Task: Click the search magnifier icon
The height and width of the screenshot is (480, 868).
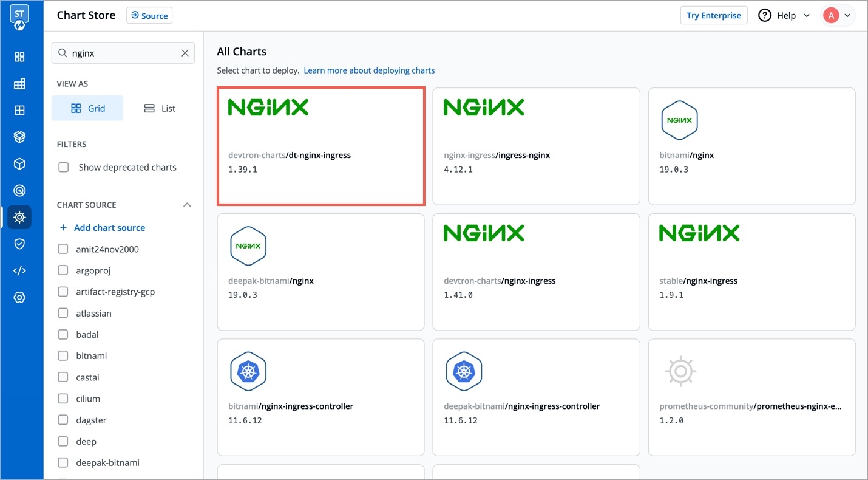Action: tap(63, 53)
